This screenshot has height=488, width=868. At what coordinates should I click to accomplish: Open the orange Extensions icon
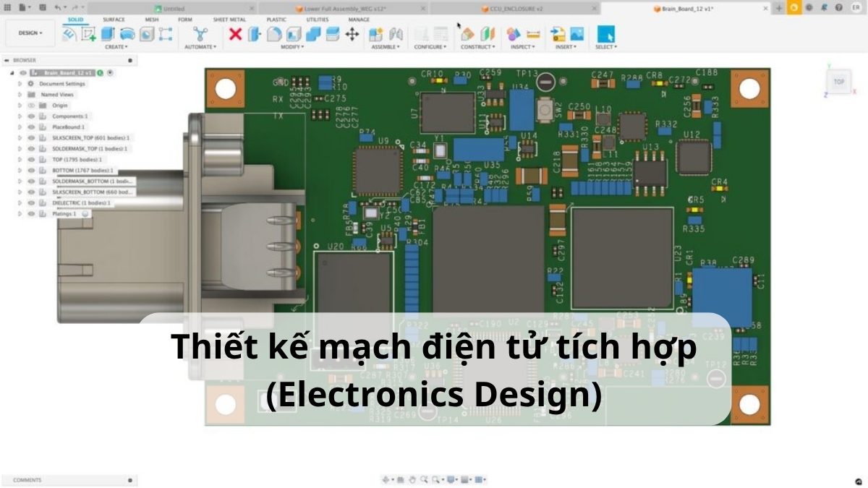[793, 7]
